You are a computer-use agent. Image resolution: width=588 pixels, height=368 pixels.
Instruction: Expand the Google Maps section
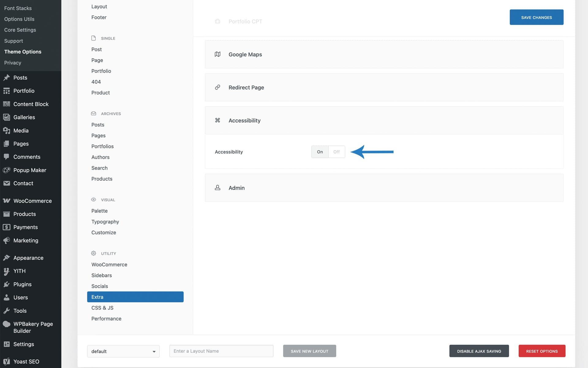[x=384, y=54]
